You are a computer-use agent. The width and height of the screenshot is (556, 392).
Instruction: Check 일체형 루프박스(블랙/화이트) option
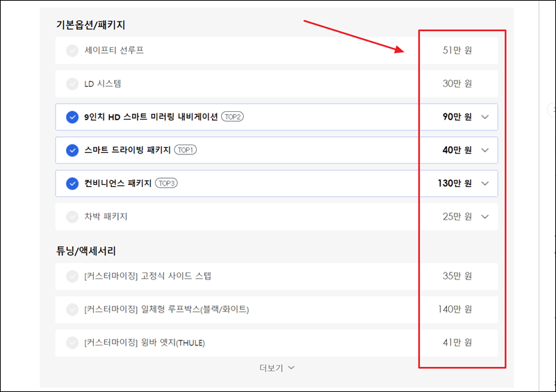coord(72,309)
